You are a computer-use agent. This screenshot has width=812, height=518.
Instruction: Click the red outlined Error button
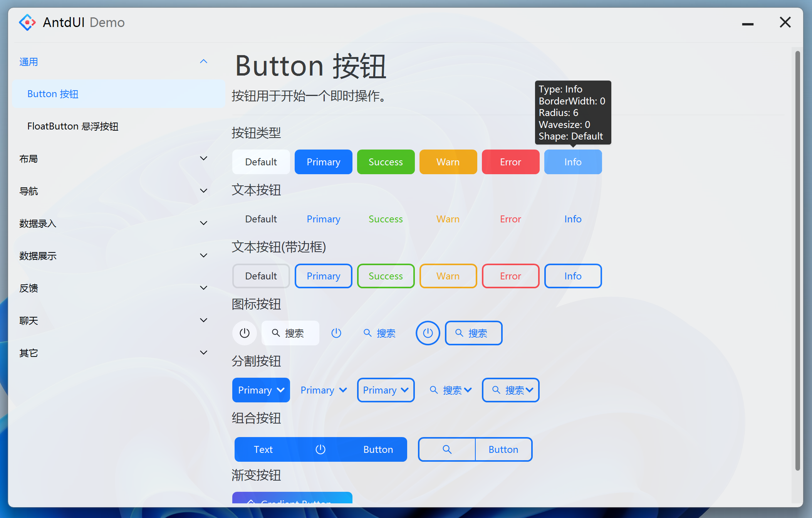point(510,276)
